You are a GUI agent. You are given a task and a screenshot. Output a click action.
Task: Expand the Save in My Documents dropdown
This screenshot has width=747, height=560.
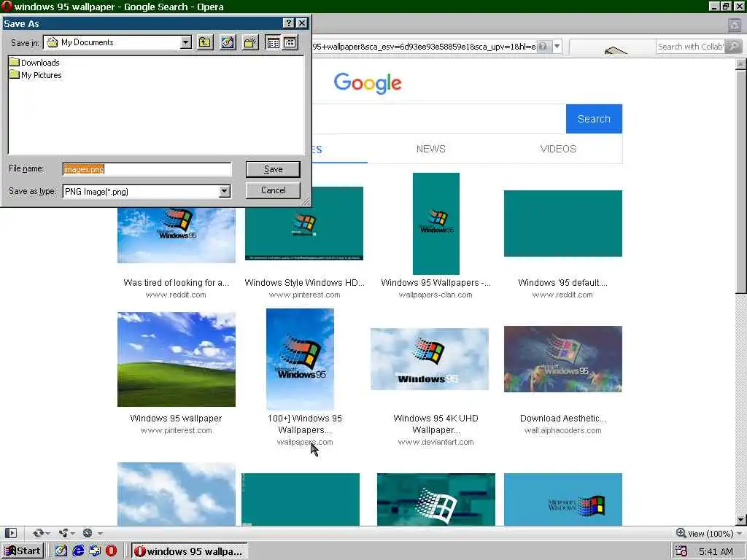click(x=186, y=42)
